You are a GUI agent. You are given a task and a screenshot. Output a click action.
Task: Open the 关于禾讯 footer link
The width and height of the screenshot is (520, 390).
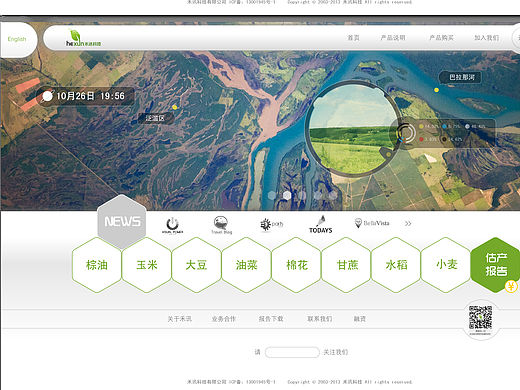(x=179, y=319)
